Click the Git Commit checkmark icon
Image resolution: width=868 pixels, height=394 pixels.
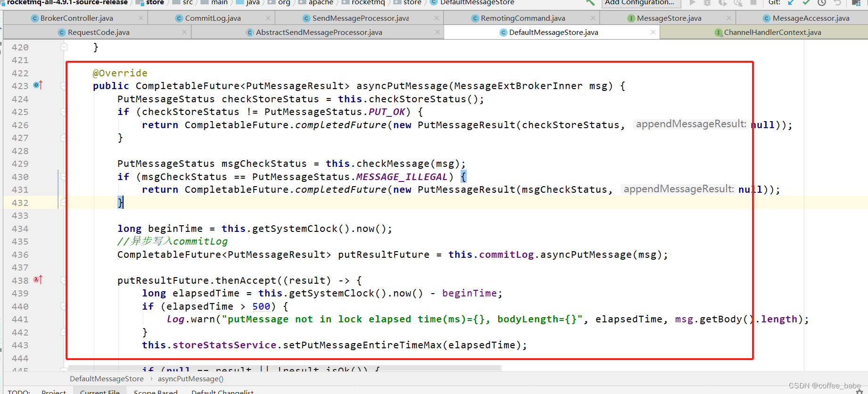806,2
